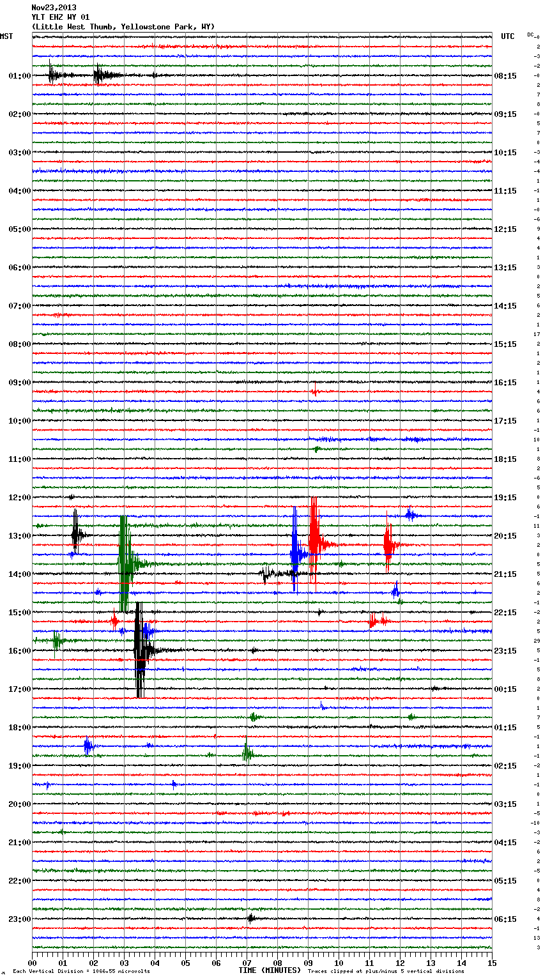The height and width of the screenshot is (980, 543).
Task: Pick the 14:15 UTC time label
Action: point(505,306)
